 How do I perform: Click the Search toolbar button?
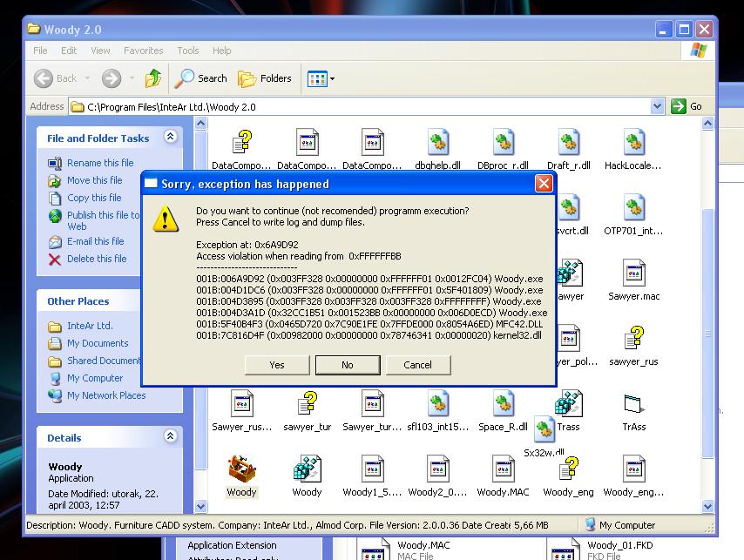tap(200, 78)
